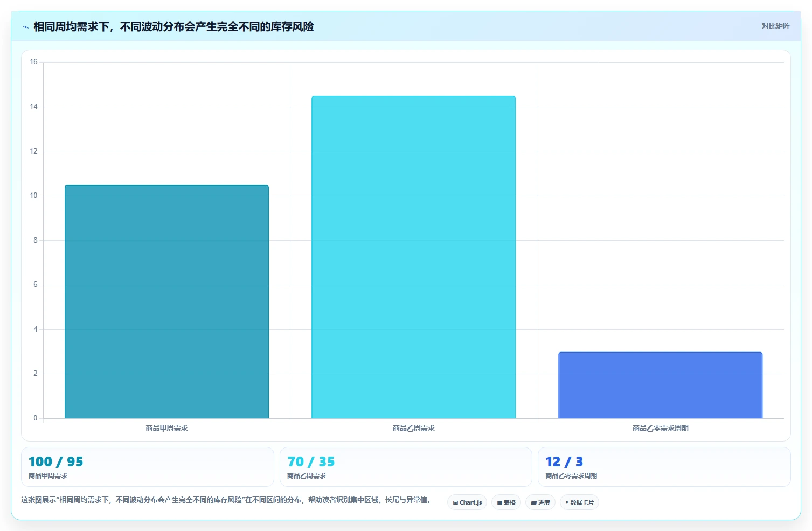This screenshot has height=531, width=812.
Task: Click the y-axis tick label 16
Action: pos(34,62)
